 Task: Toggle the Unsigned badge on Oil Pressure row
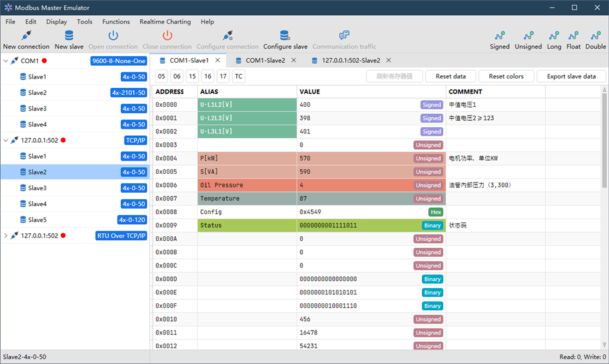click(428, 186)
